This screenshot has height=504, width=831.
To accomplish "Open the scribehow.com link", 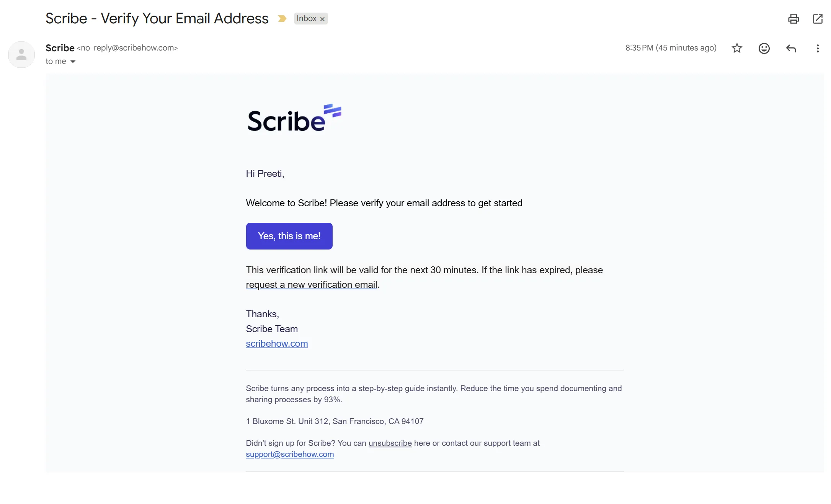I will (277, 344).
